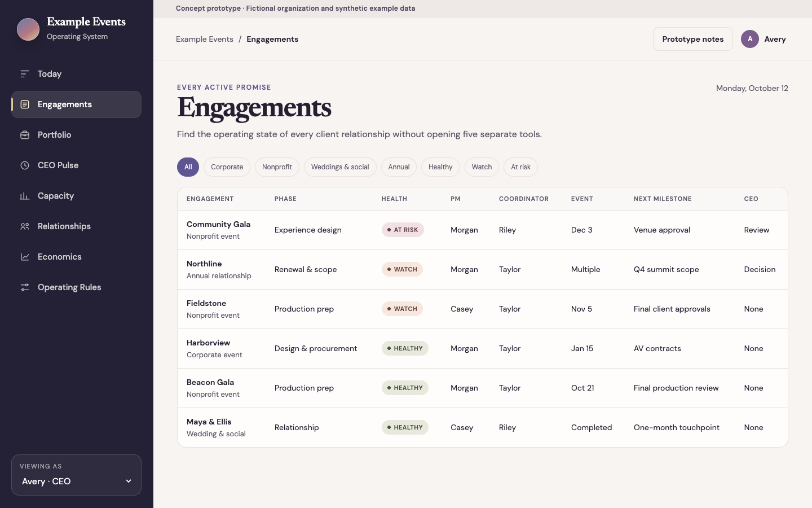Show only At risk engagements
The width and height of the screenshot is (812, 508).
[520, 167]
